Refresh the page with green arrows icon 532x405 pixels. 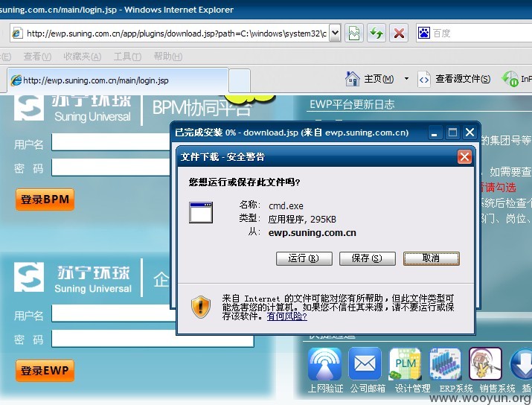[x=376, y=33]
